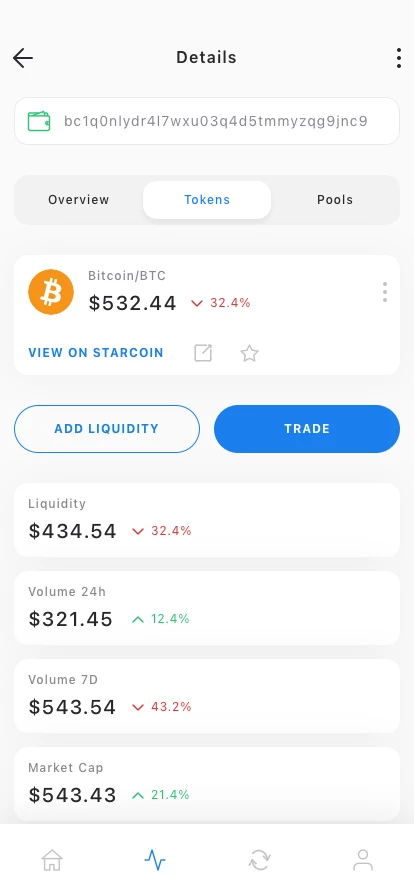Screen dimensions: 414x896
Task: Select the activity chart navigation icon
Action: click(x=155, y=859)
